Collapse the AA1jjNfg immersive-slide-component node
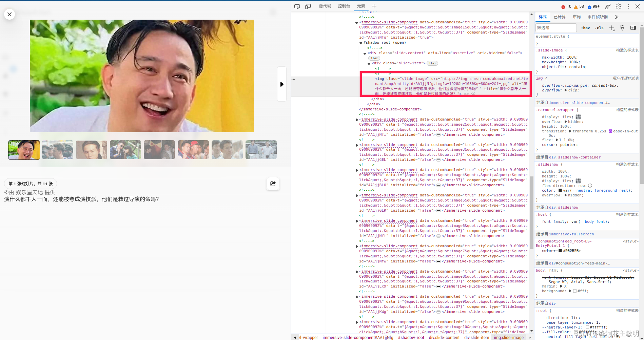Screen dimensions: 644x340 [x=357, y=23]
